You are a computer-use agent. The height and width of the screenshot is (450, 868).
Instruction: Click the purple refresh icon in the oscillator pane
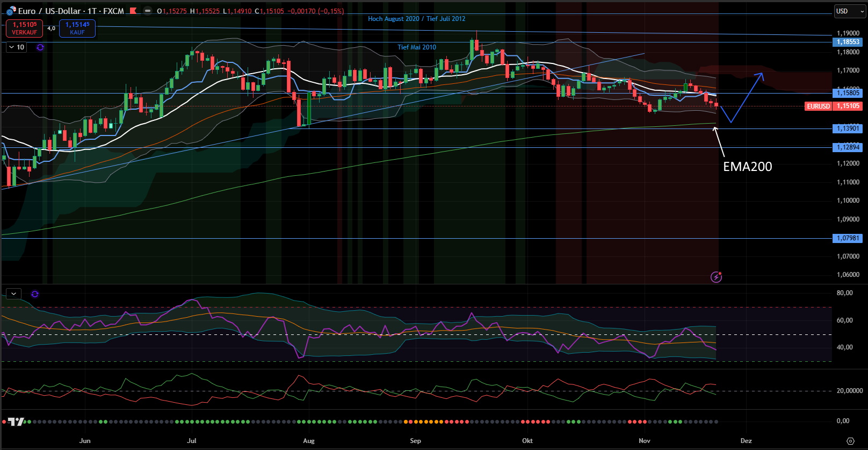[35, 294]
